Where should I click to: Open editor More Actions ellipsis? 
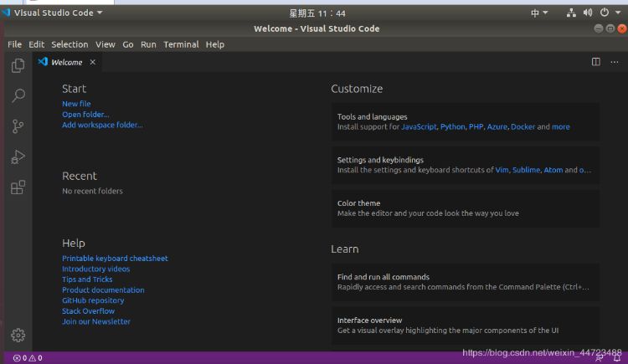coord(615,62)
